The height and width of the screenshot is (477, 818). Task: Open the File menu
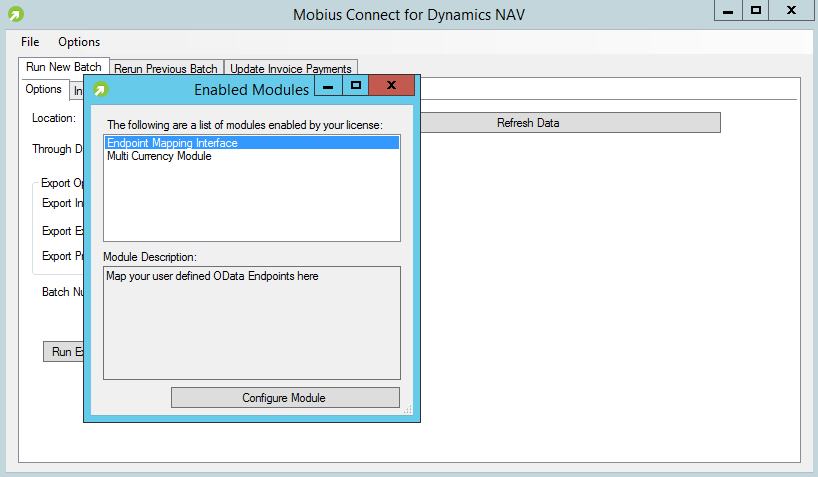point(30,42)
